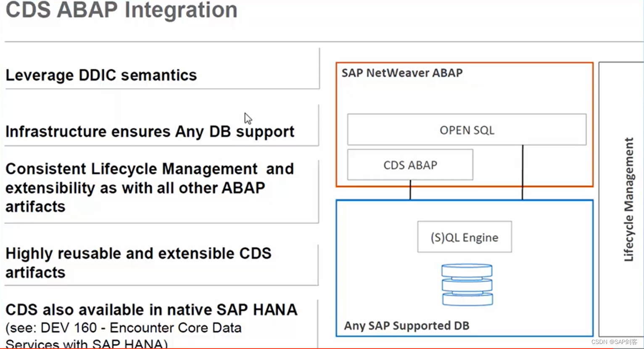Click the mouse cursor arrow graphic

[x=248, y=118]
